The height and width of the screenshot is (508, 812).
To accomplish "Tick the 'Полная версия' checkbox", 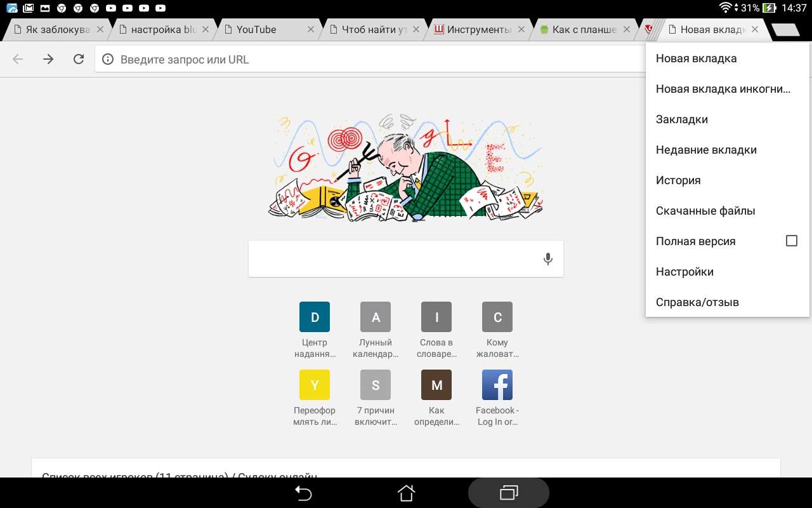I will (x=791, y=241).
